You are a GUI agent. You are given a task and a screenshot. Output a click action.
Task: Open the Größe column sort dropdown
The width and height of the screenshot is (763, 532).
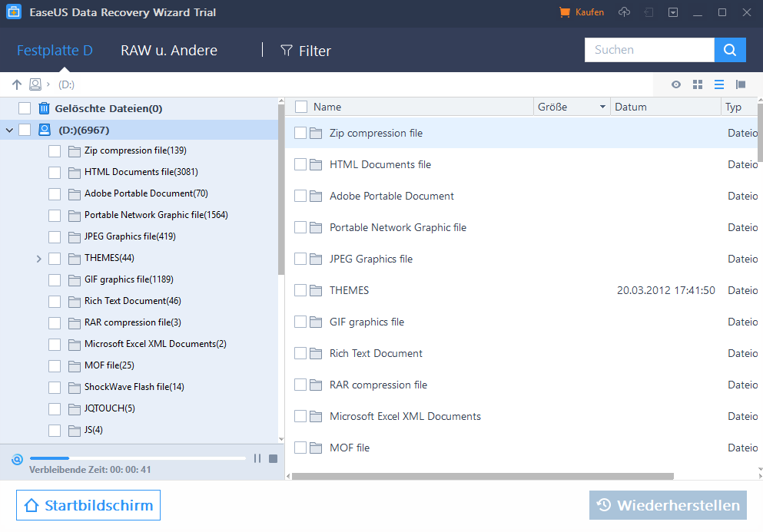(602, 107)
